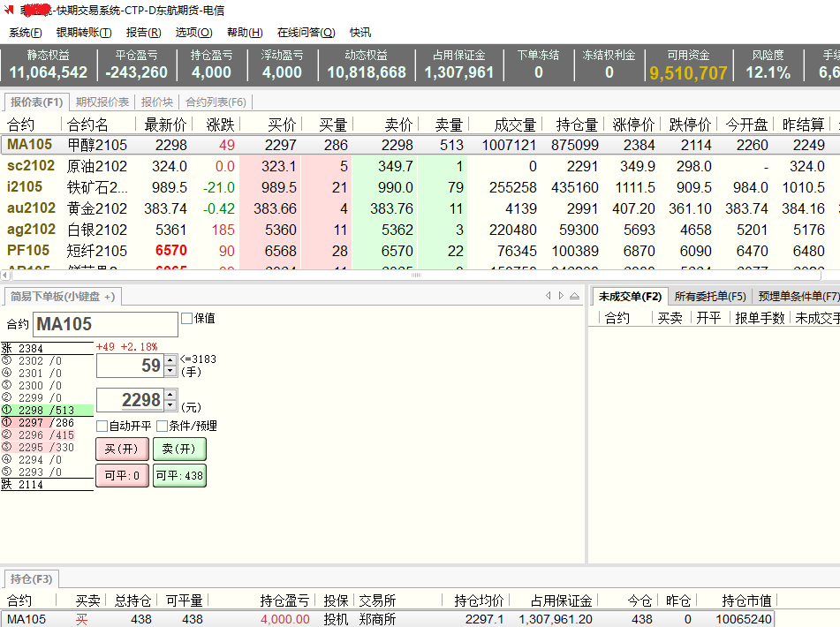Select the MA105 甲醇2105 quote row
Image resolution: width=840 pixels, height=627 pixels.
pyautogui.click(x=420, y=145)
